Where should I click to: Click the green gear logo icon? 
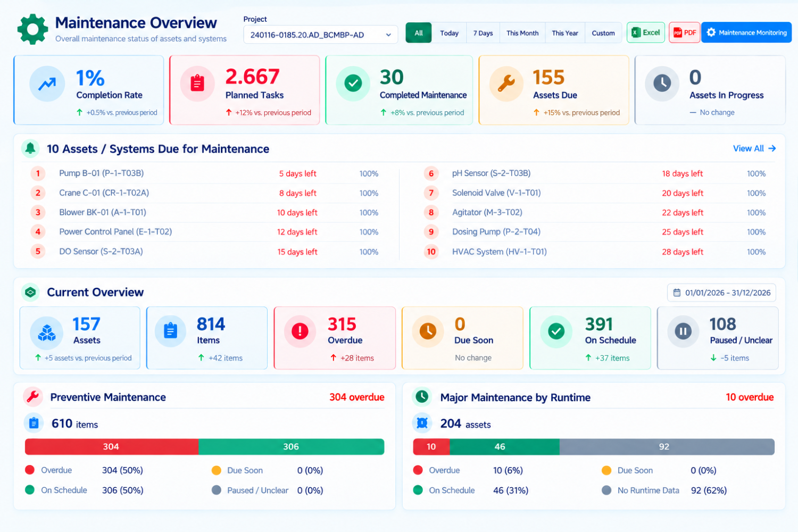(32, 29)
